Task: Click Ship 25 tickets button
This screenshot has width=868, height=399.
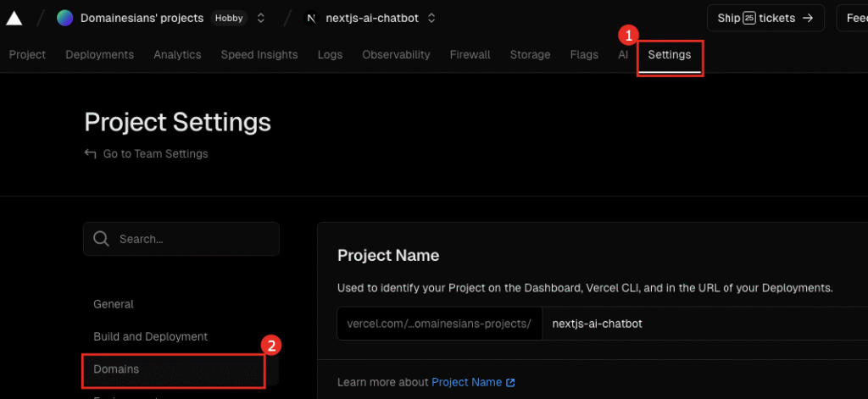Action: pos(765,19)
